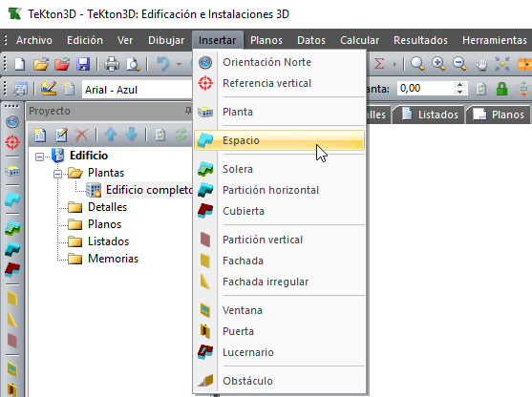
Task: Click the Zoom window magnifier icon
Action: [417, 64]
